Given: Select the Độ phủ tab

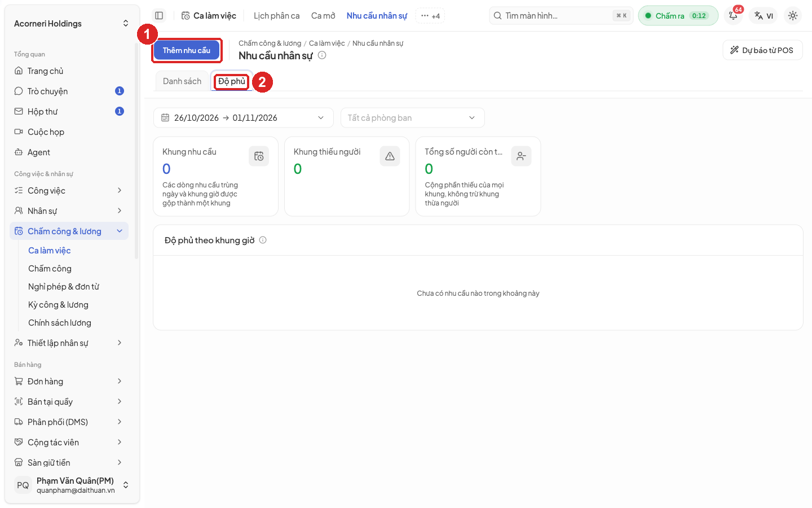Looking at the screenshot, I should click(x=232, y=81).
